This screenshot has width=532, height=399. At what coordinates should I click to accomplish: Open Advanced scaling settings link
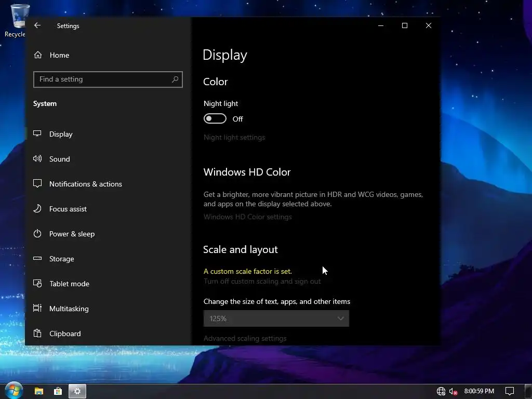tap(245, 338)
